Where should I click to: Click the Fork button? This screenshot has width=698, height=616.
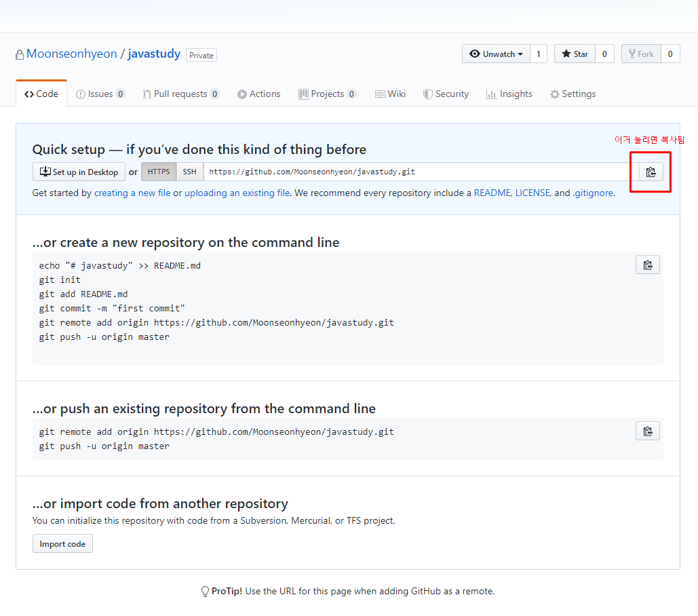641,54
